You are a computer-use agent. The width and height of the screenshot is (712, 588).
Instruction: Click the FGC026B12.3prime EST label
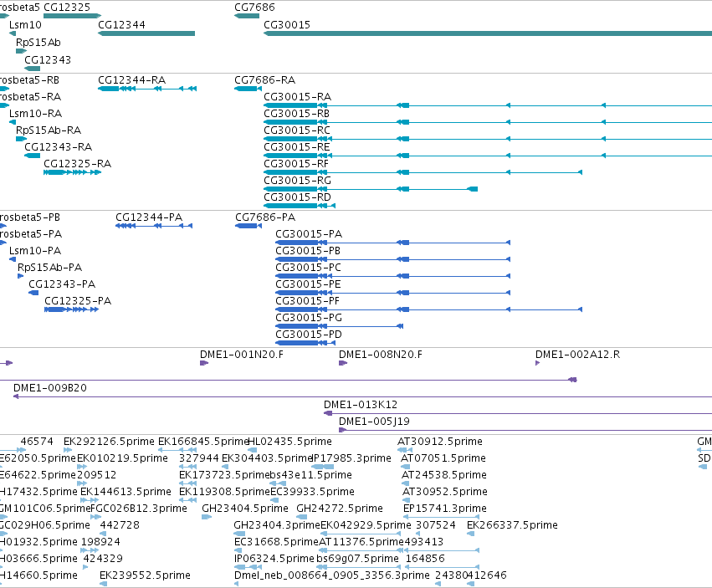coord(139,508)
